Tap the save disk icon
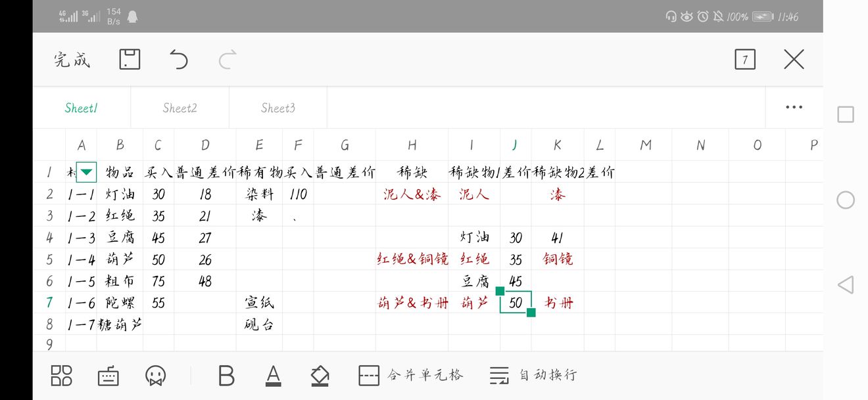 click(x=130, y=60)
